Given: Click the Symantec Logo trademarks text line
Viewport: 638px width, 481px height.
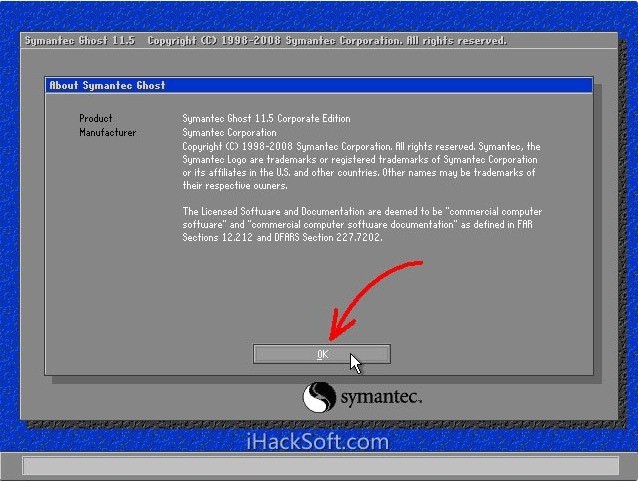Looking at the screenshot, I should pyautogui.click(x=360, y=159).
